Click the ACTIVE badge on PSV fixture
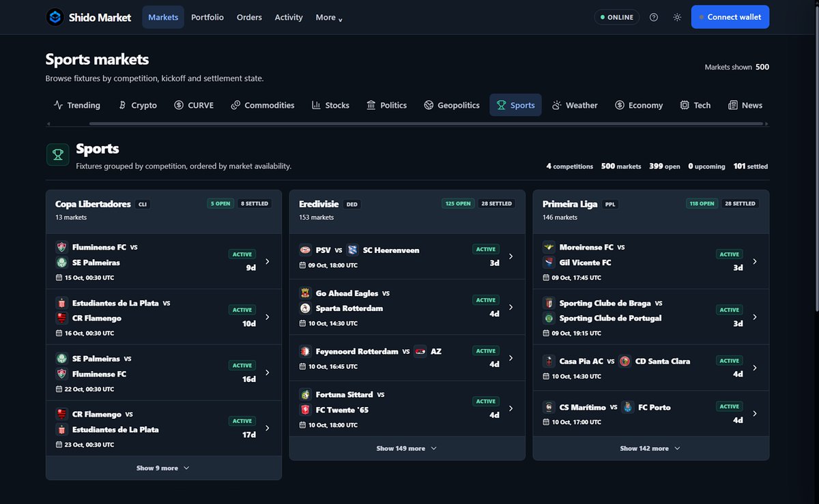Image resolution: width=819 pixels, height=504 pixels. (486, 249)
